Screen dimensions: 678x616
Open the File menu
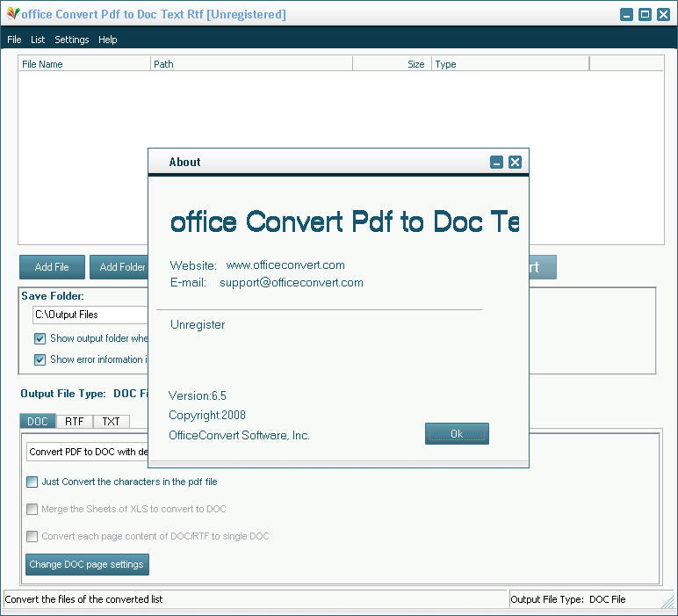pyautogui.click(x=14, y=40)
